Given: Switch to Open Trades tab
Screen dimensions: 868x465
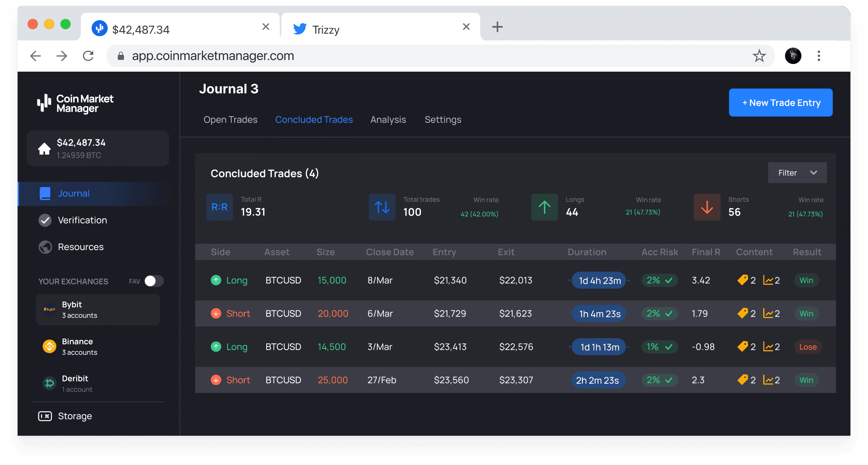Looking at the screenshot, I should [230, 120].
